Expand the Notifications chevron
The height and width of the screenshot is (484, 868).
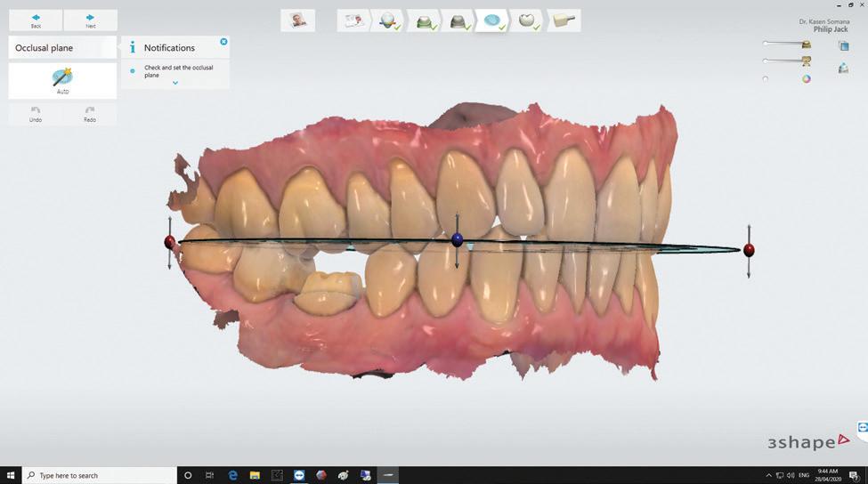coord(175,83)
